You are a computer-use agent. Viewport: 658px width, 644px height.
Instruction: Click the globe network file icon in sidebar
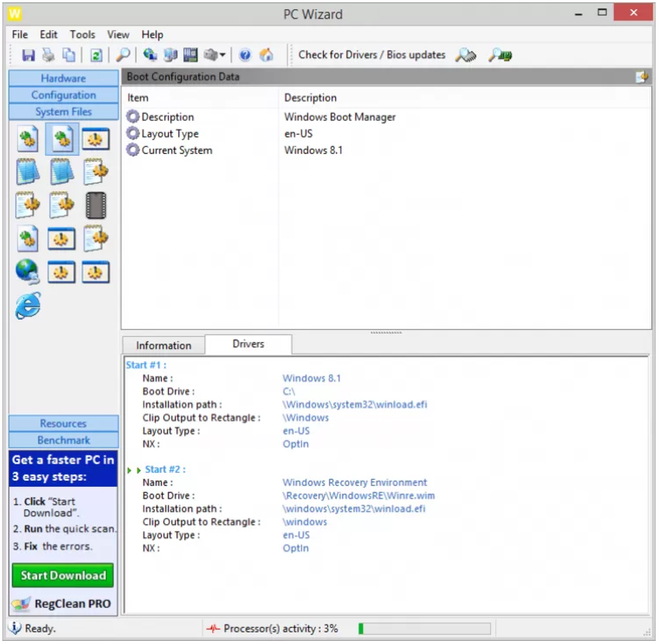[x=26, y=269]
